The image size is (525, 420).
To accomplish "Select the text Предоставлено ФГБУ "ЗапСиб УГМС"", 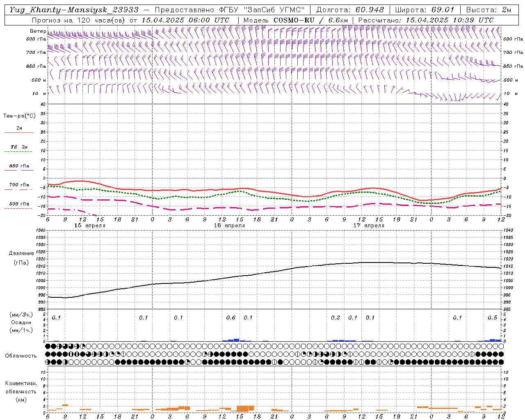I will (230, 10).
